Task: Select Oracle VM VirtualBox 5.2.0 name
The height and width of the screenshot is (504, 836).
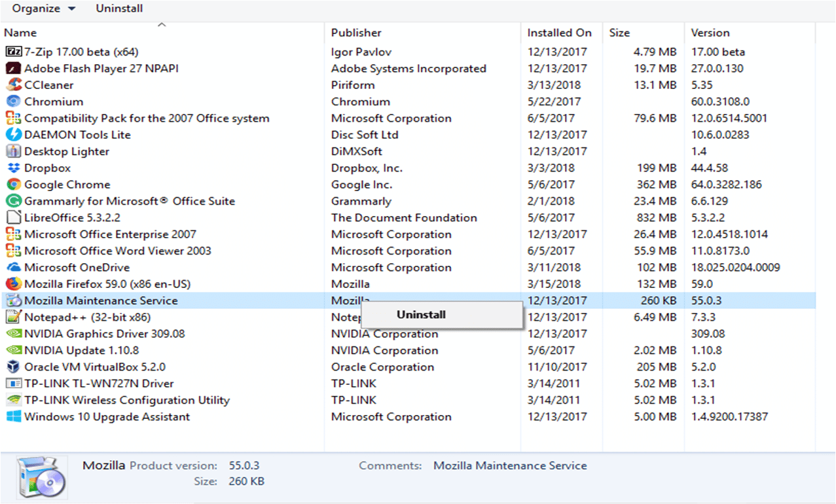Action: coord(95,367)
